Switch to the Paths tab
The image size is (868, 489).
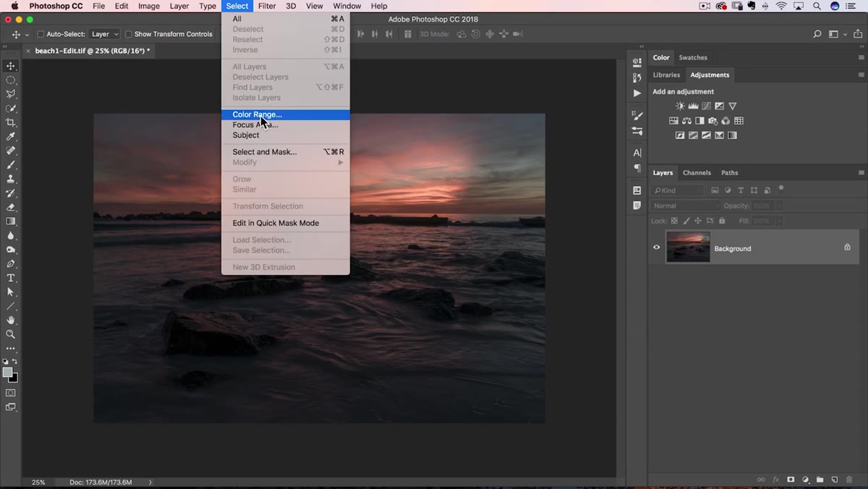pyautogui.click(x=730, y=173)
